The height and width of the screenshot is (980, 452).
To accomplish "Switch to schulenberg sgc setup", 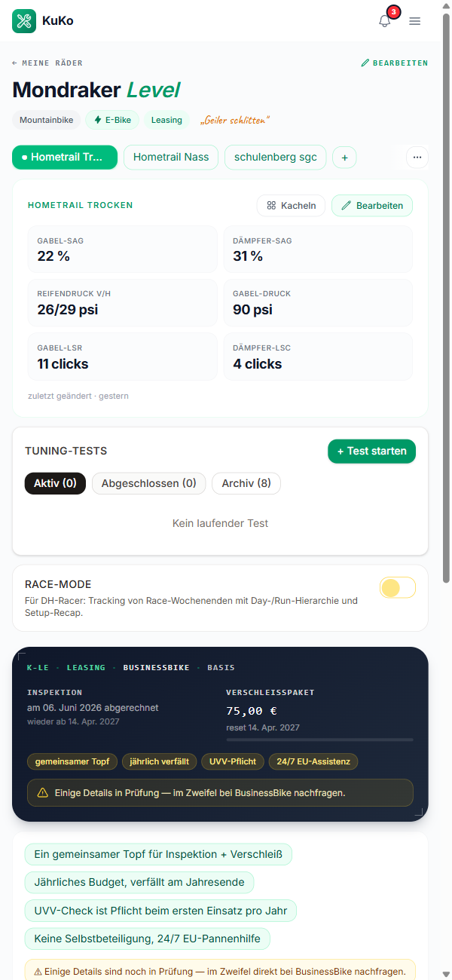I will [276, 158].
